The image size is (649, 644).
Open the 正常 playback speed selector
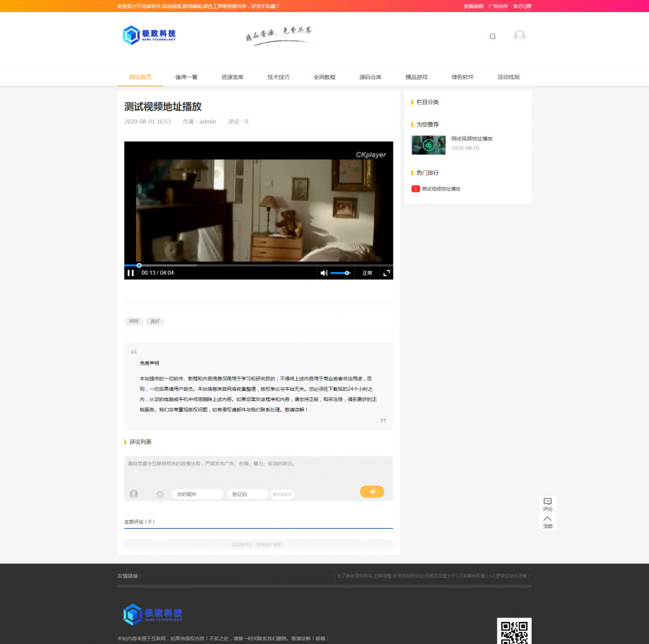[x=367, y=273]
